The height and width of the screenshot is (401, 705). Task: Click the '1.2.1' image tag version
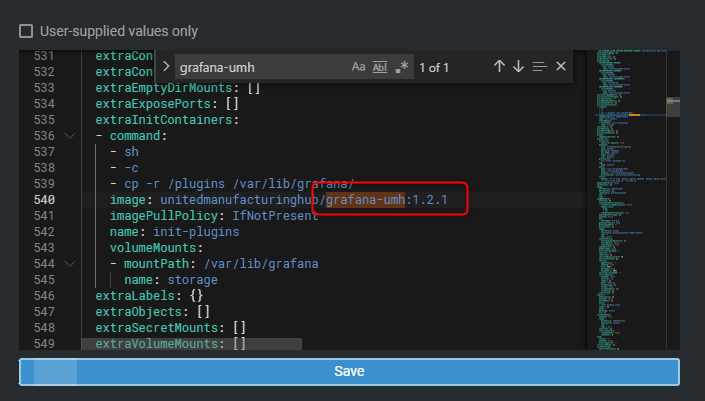coord(430,200)
